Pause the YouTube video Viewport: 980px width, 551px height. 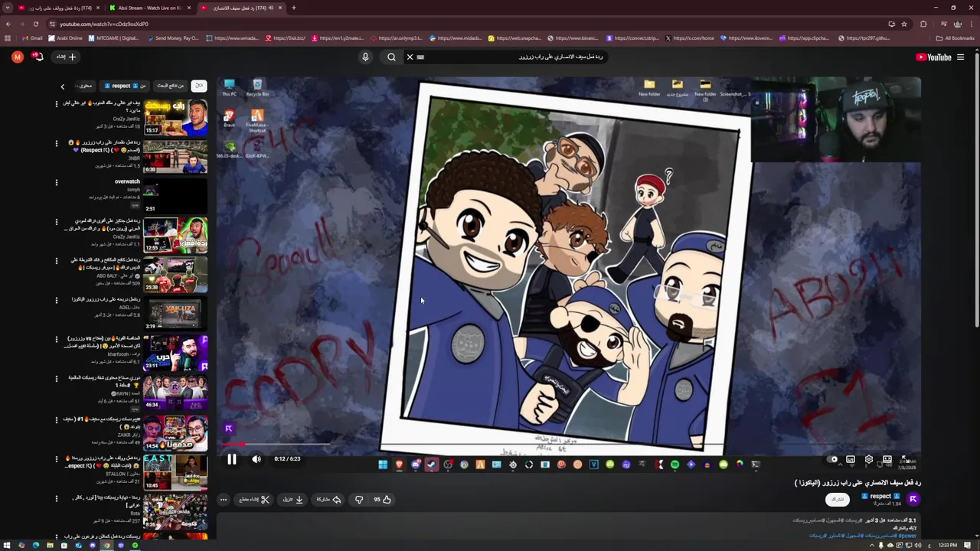(x=231, y=459)
